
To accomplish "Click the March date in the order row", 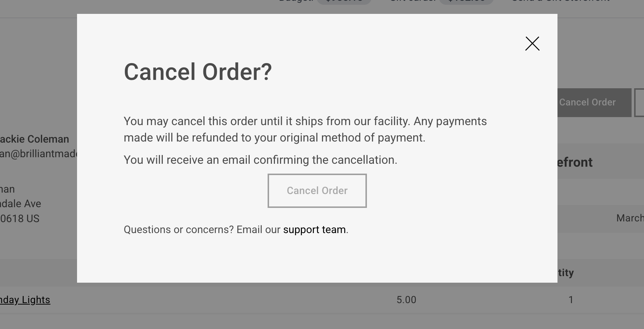I will pos(629,218).
